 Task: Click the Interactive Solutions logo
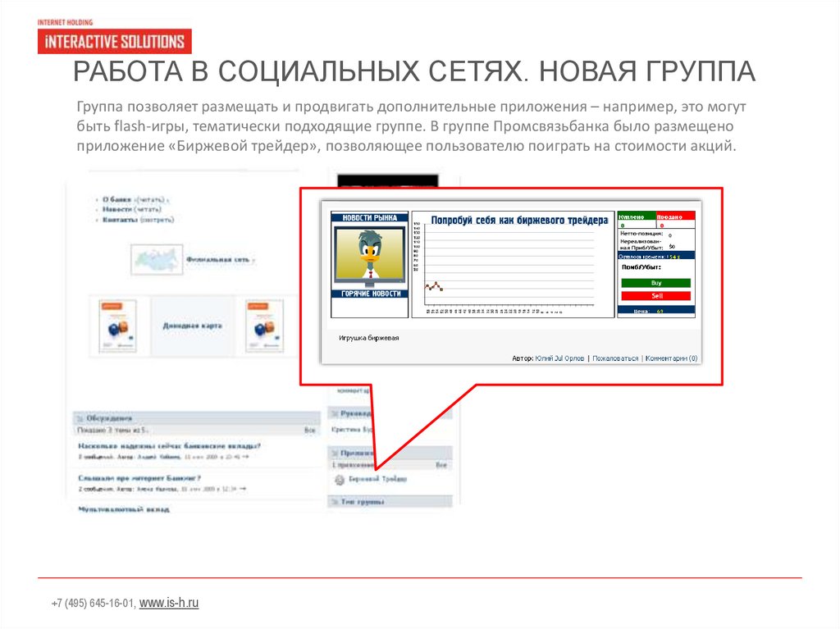click(114, 41)
